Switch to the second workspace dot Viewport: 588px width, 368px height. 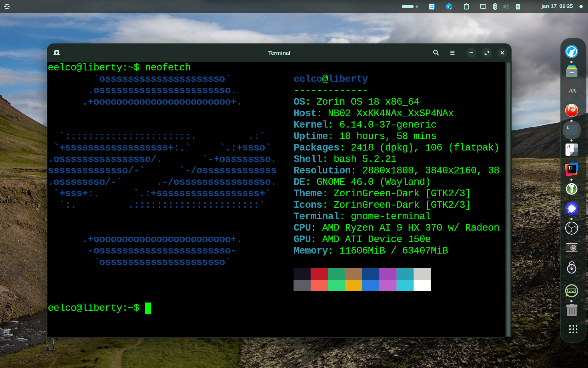417,6
